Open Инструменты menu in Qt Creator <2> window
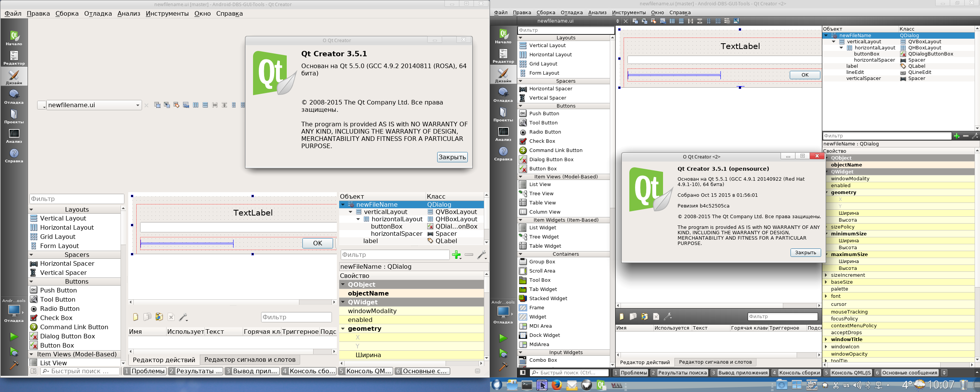The image size is (980, 392). [x=629, y=13]
